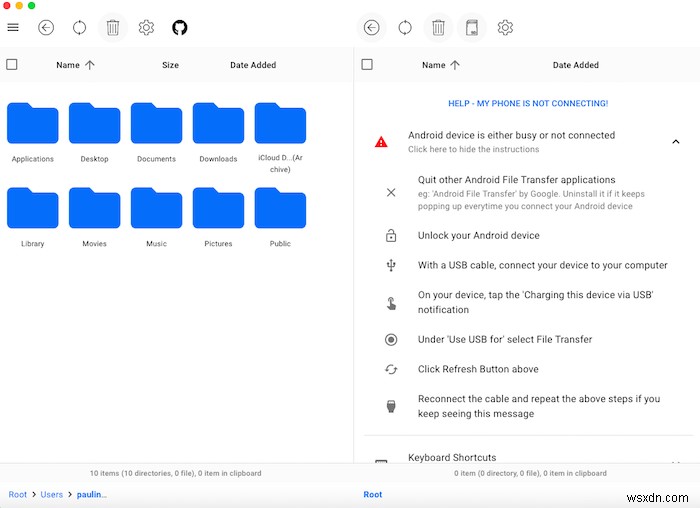The width and height of the screenshot is (700, 508).
Task: Click the right pane '0 item' status text
Action: pos(530,473)
